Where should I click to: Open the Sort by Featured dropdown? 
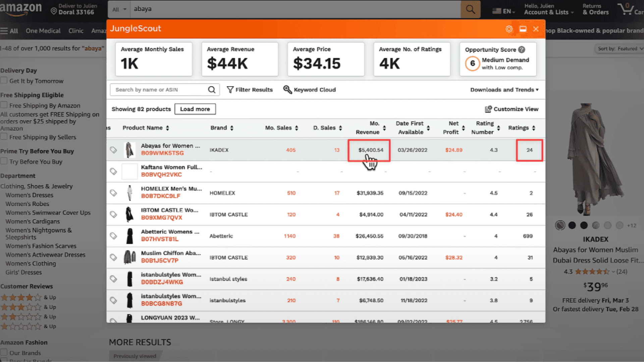[x=620, y=49]
